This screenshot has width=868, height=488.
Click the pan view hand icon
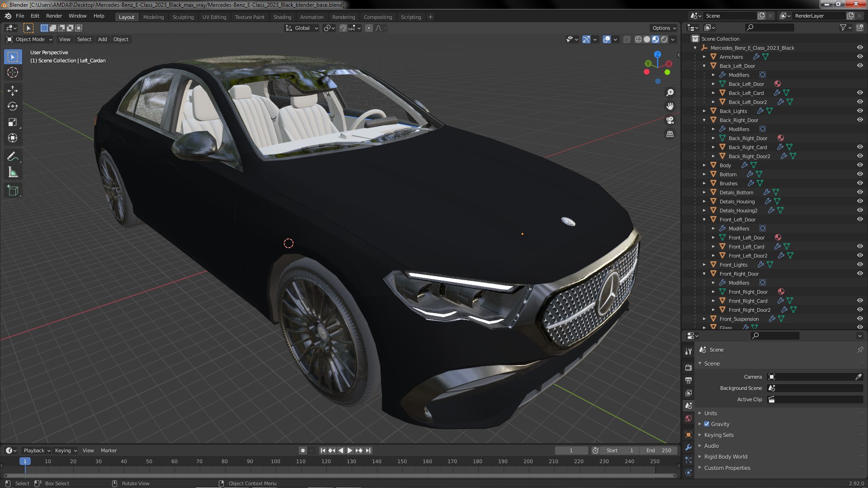coord(670,106)
